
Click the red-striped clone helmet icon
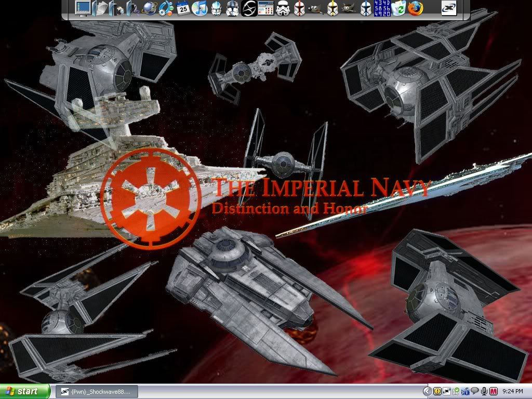tap(299, 8)
